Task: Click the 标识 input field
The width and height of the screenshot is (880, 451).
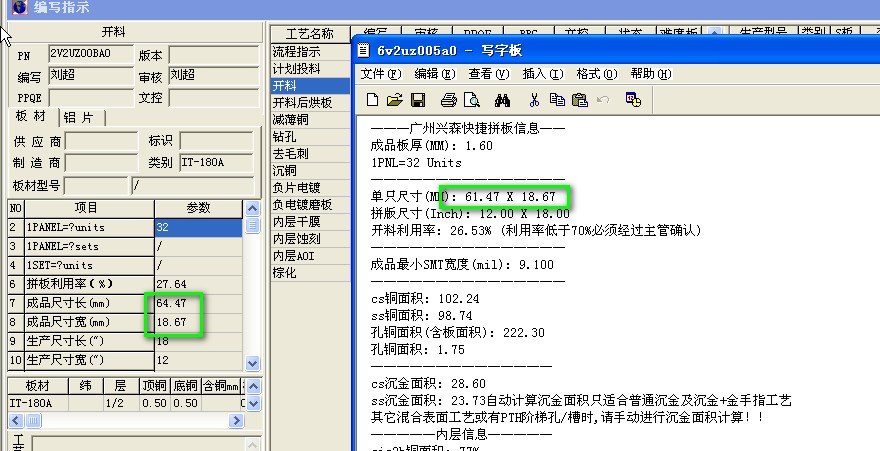Action: pyautogui.click(x=217, y=141)
